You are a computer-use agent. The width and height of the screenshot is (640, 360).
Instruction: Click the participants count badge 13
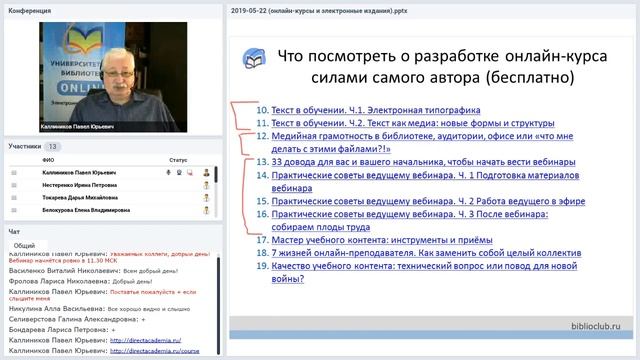(52, 146)
